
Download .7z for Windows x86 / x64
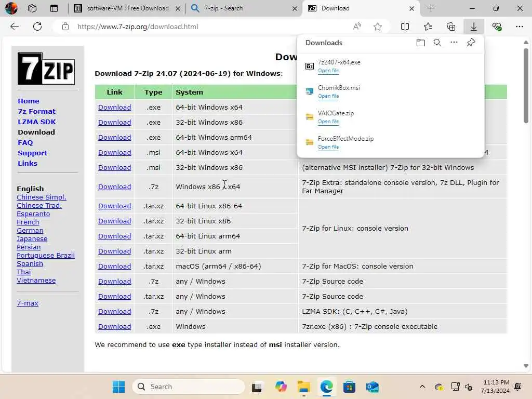point(115,187)
